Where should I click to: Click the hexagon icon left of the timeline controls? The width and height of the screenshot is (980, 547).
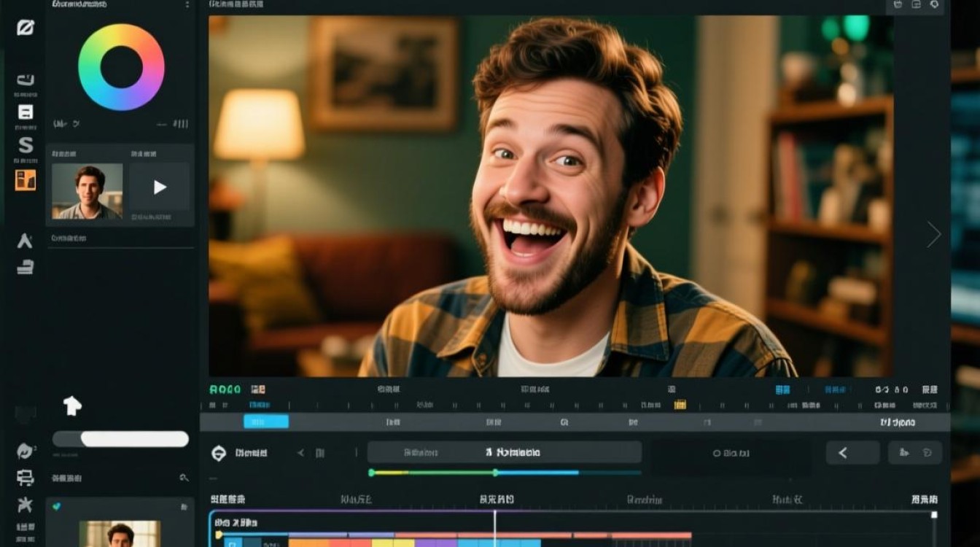coord(219,453)
